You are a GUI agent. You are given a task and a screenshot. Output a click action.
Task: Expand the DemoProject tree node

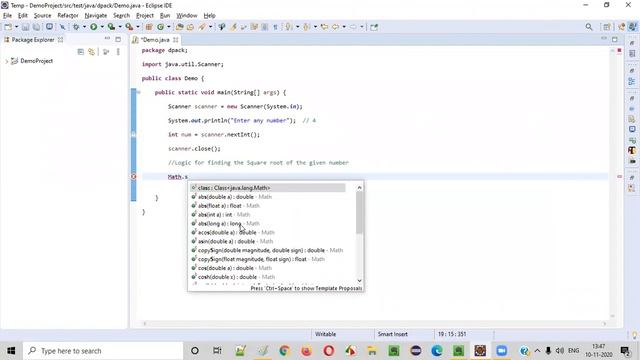coord(7,61)
